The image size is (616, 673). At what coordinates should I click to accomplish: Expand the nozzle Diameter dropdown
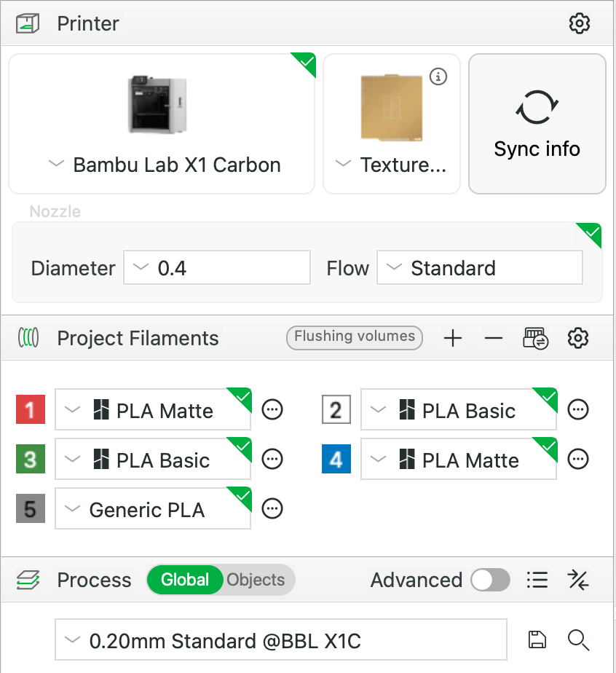click(217, 268)
